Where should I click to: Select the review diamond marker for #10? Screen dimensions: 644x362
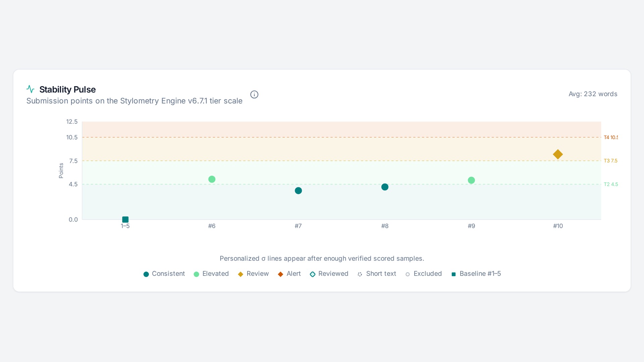click(x=558, y=154)
